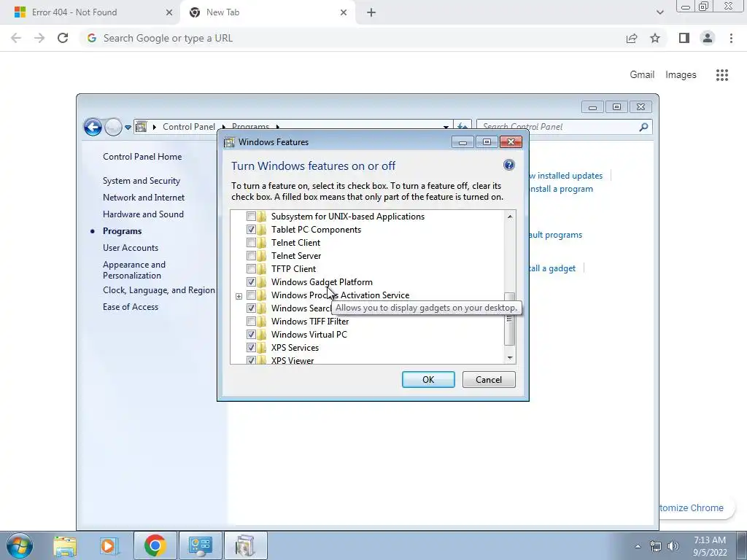Disable Windows Gadget Platform checkbox

(x=251, y=282)
